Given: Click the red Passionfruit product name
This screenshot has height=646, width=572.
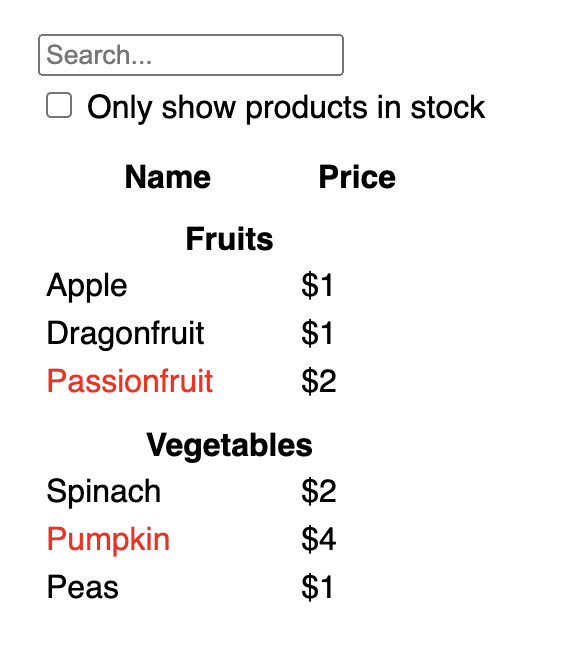Looking at the screenshot, I should (130, 381).
